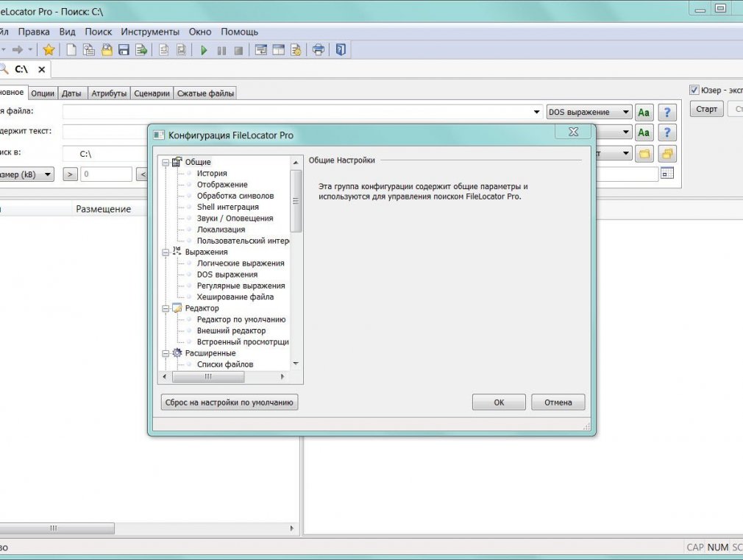Open saved search with folder magnifier icon
The image size is (743, 560).
click(107, 50)
